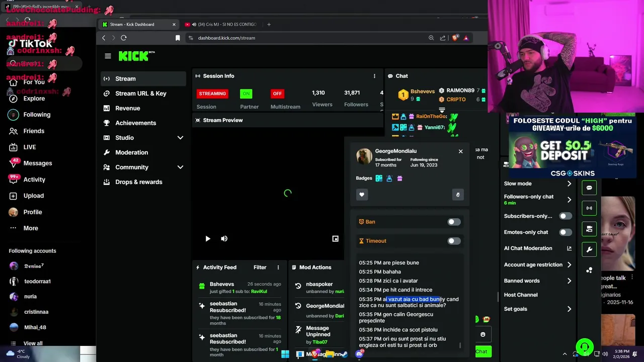The image size is (644, 362).
Task: Toggle picture-in-picture on Stream Preview
Action: coord(336,239)
